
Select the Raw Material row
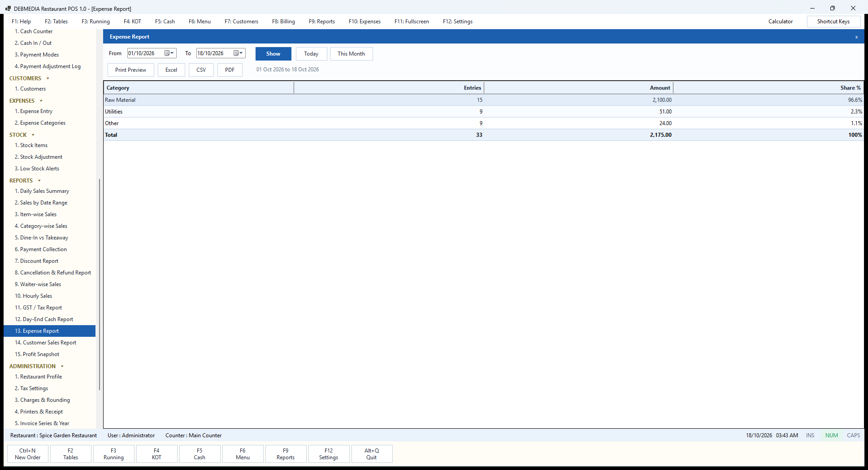483,100
